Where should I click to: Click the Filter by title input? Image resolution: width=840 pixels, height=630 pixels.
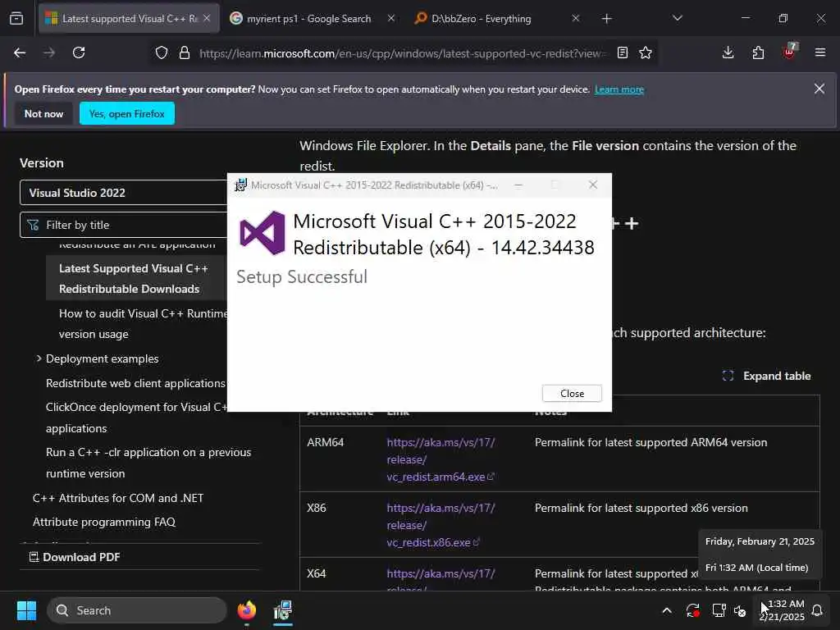point(124,225)
